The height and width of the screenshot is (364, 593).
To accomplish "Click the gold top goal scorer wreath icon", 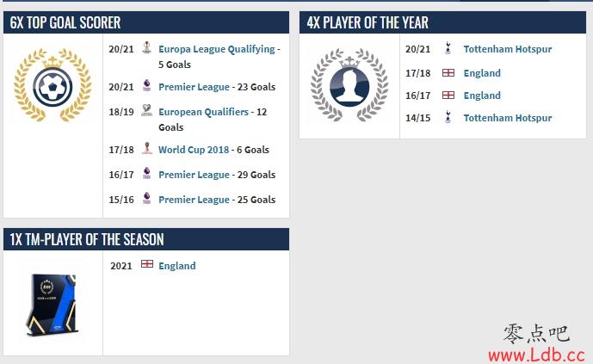I will click(53, 85).
